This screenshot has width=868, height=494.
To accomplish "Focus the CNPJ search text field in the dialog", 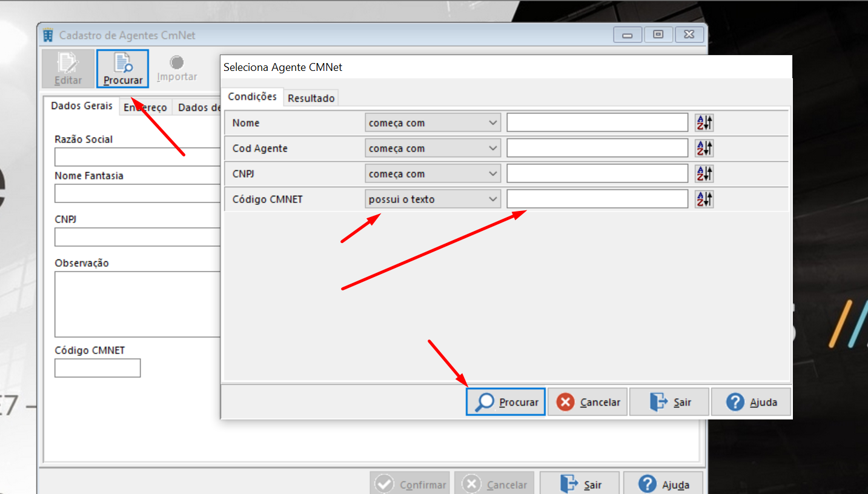I will [x=597, y=174].
